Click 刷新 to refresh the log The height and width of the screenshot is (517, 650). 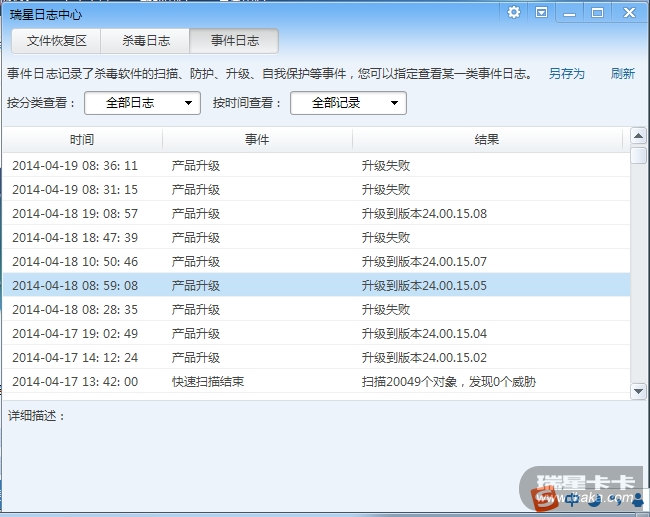coord(622,74)
